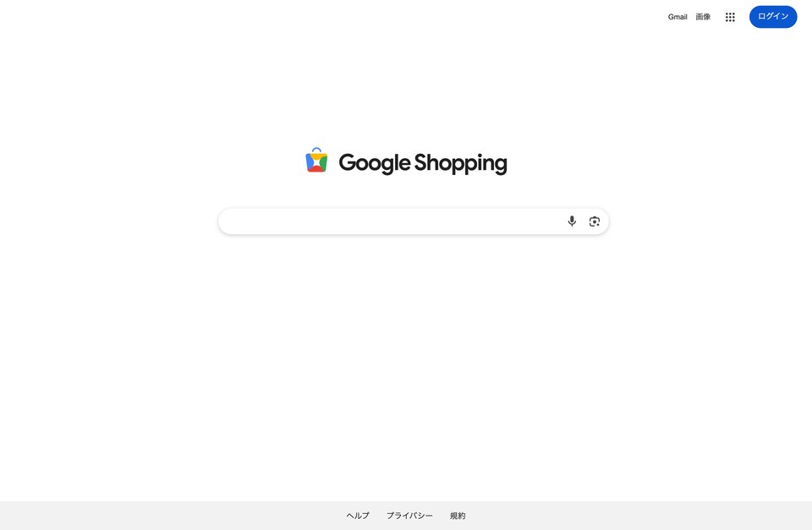Click the word Shopping in the logo

pyautogui.click(x=461, y=163)
